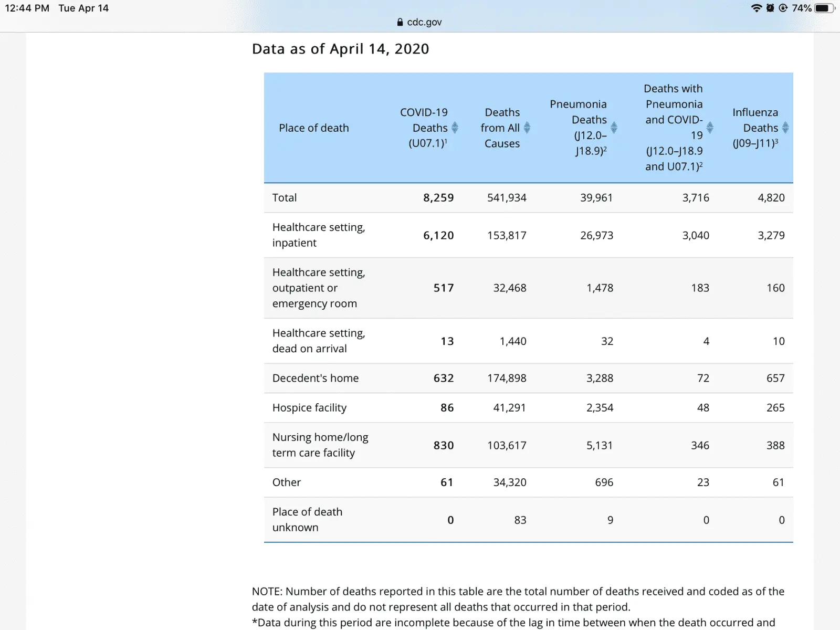The height and width of the screenshot is (630, 840).
Task: Tap the cdc.gov address text
Action: [424, 22]
